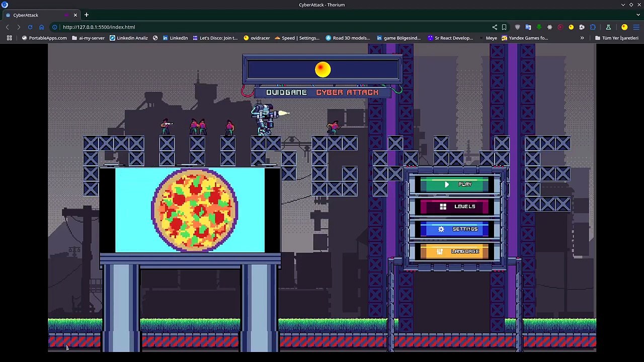The height and width of the screenshot is (362, 644).
Task: Click the pizza advertisement billboard
Action: [x=190, y=210]
